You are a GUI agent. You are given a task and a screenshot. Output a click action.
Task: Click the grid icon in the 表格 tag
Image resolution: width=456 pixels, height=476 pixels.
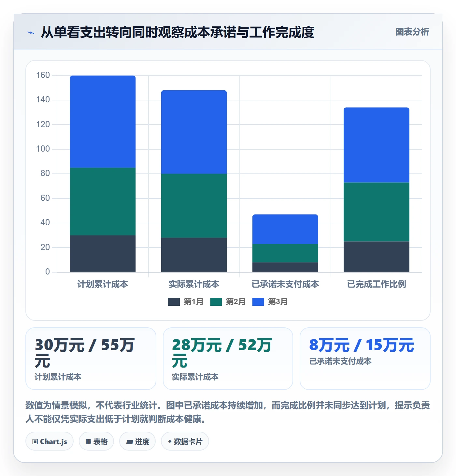pyautogui.click(x=88, y=442)
